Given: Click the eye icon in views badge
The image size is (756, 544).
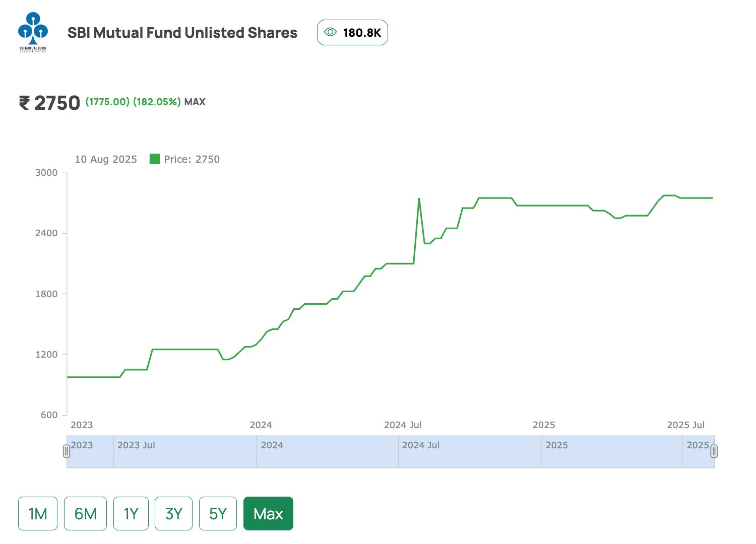Looking at the screenshot, I should pos(330,32).
